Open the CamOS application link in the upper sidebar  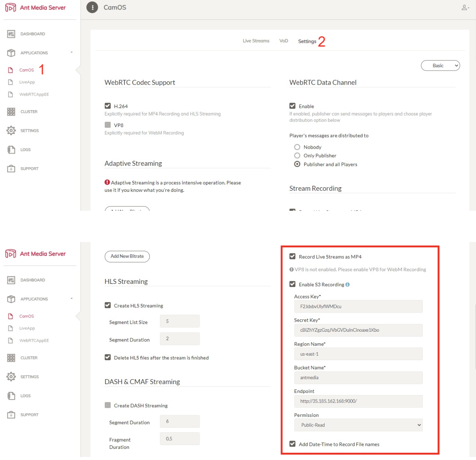coord(27,70)
